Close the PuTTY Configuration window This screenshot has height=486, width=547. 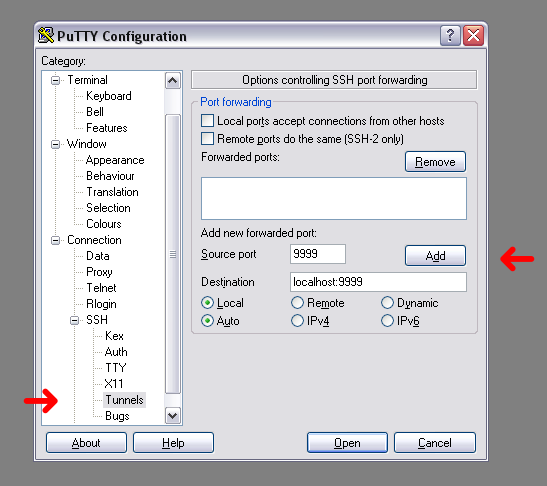473,35
